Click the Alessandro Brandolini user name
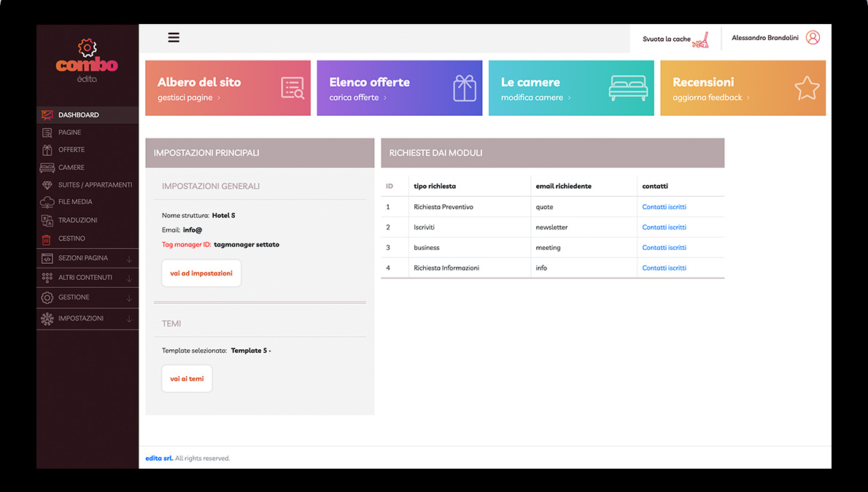Image resolution: width=868 pixels, height=492 pixels. 765,38
